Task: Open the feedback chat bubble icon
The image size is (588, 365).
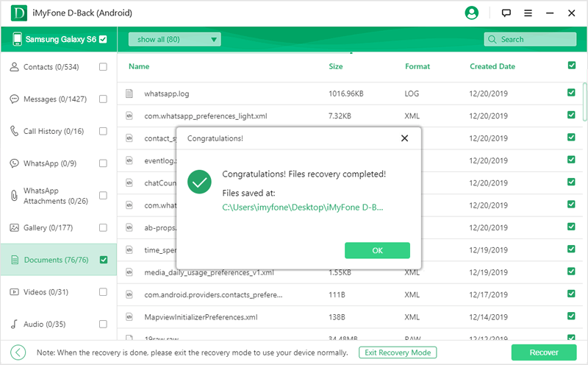Action: click(x=506, y=13)
